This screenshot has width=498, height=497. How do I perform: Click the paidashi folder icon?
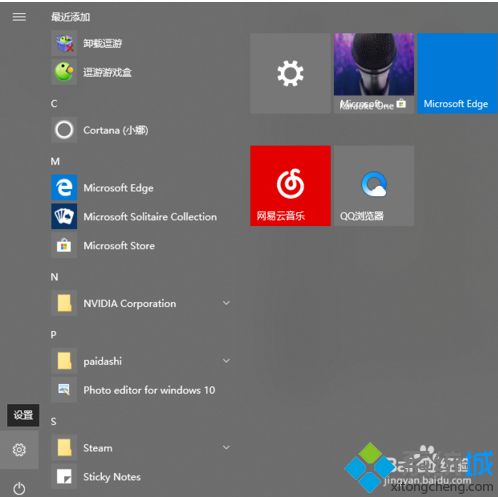[x=64, y=361]
